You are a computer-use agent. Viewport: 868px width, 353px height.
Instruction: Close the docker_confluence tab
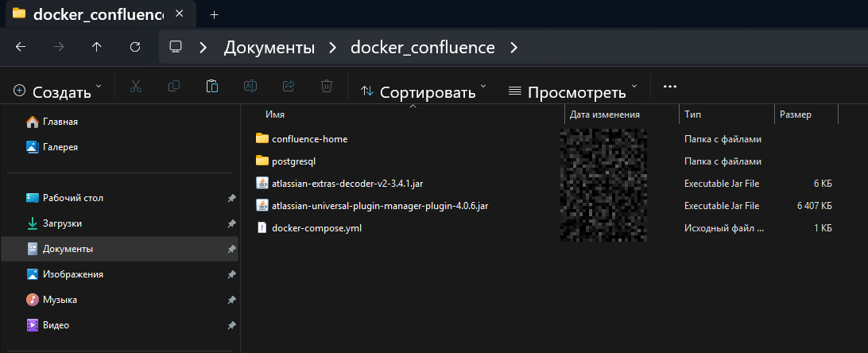coord(179,14)
